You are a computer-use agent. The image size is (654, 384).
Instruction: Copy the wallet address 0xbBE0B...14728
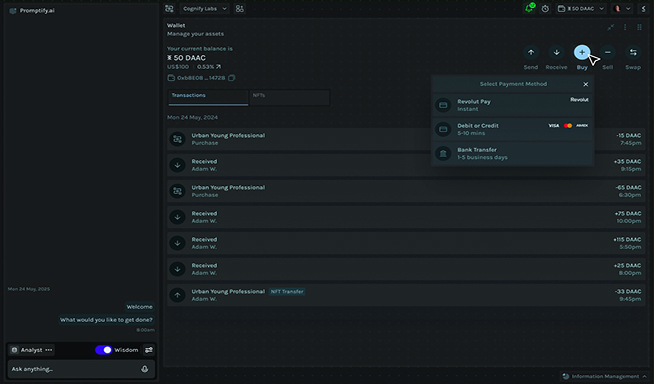tap(231, 78)
